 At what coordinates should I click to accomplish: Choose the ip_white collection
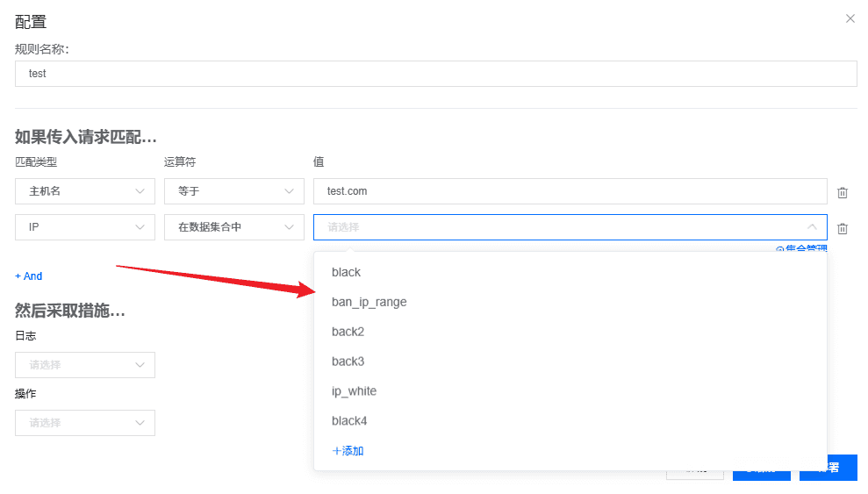[354, 391]
